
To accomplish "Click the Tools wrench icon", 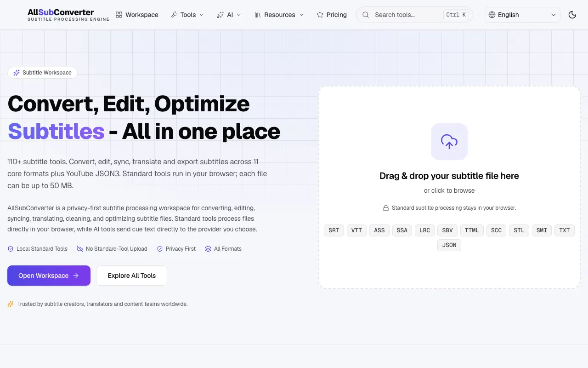I will pyautogui.click(x=174, y=15).
